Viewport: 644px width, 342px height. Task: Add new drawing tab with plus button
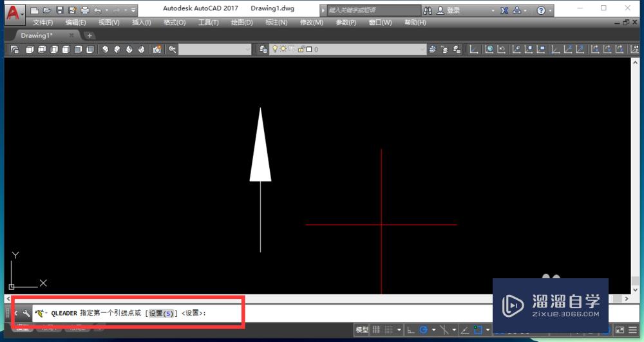coord(90,35)
